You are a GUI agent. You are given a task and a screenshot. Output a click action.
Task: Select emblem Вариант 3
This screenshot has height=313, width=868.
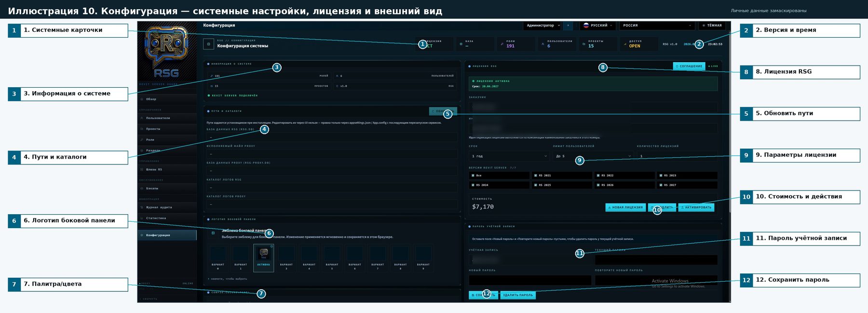pos(286,258)
